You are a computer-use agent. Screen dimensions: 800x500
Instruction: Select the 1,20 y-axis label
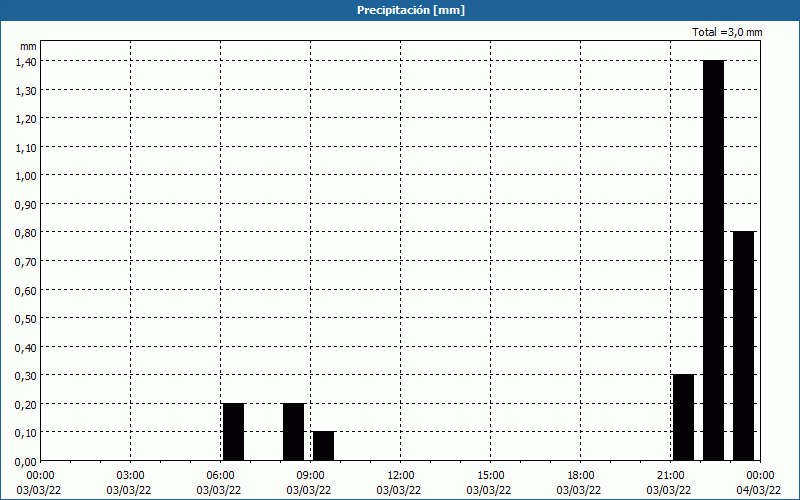click(27, 118)
